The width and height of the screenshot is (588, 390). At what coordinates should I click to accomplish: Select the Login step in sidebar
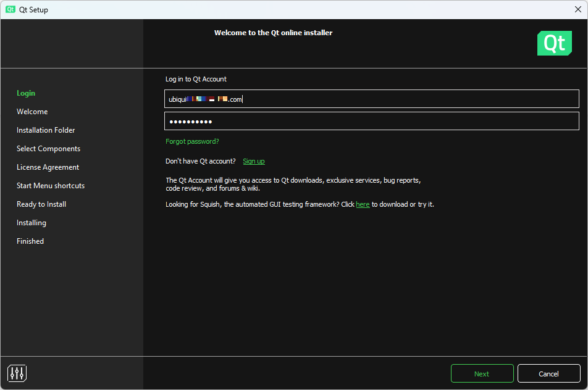[x=26, y=93]
